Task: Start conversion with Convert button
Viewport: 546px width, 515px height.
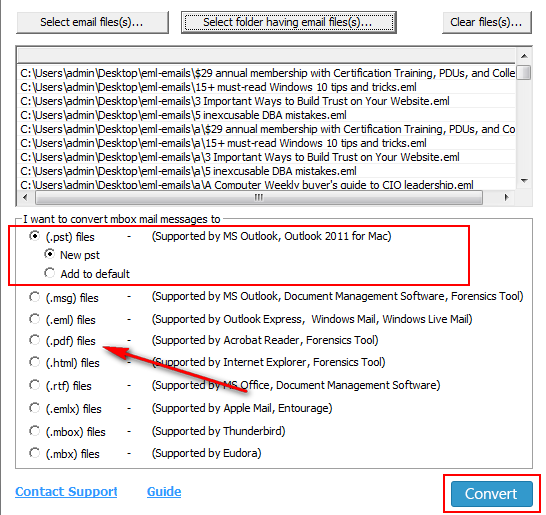Action: 492,494
